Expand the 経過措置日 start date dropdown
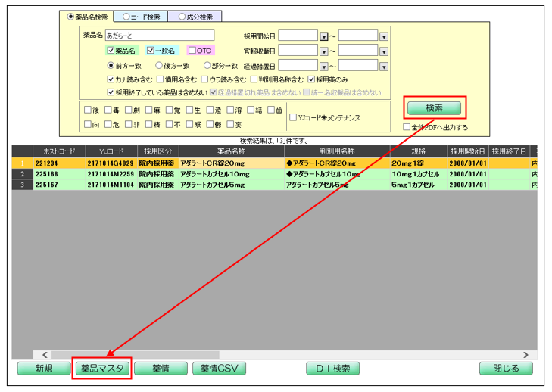This screenshot has height=392, width=552. point(323,66)
